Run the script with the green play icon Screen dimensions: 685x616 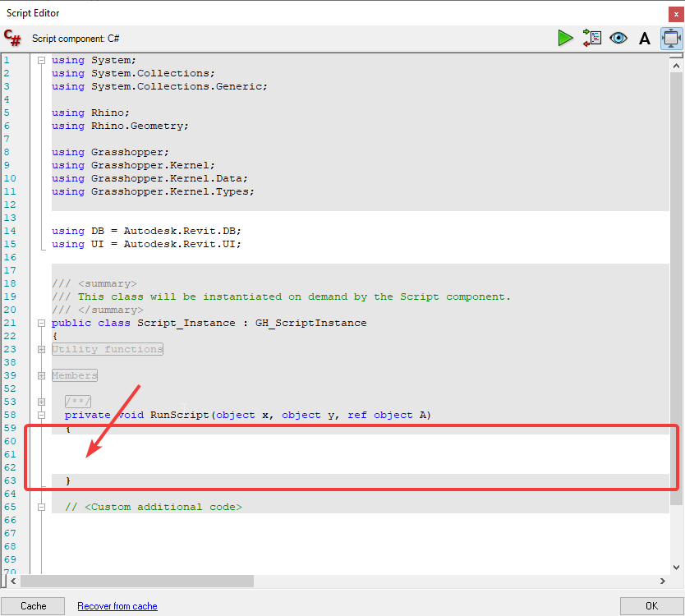pyautogui.click(x=565, y=38)
